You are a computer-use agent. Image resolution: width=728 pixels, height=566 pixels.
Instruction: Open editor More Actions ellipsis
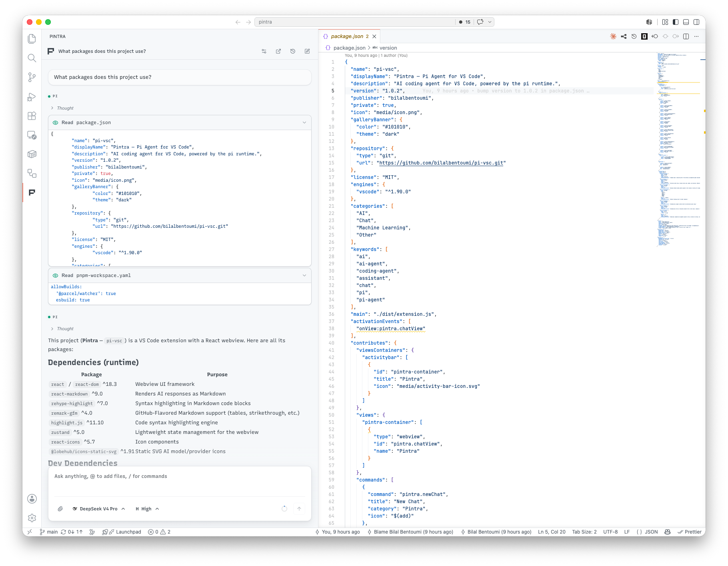point(696,36)
